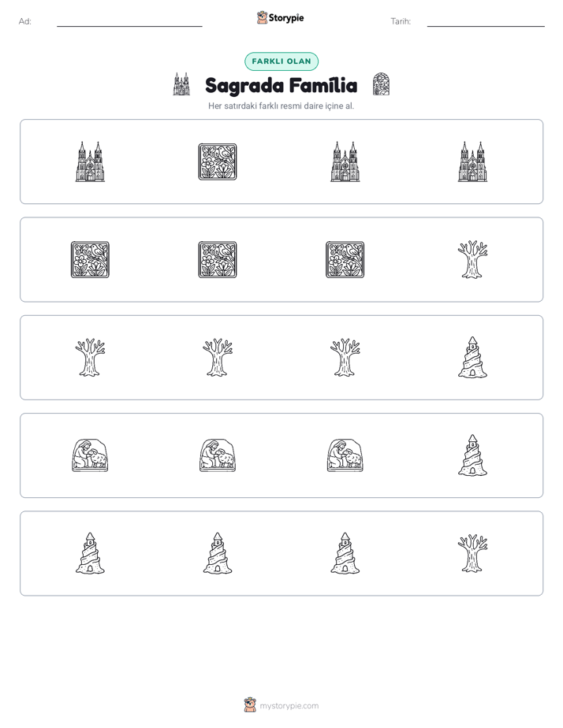This screenshot has height=728, width=563.
Task: Pick the spiral tower in row three
Action: [x=472, y=358]
